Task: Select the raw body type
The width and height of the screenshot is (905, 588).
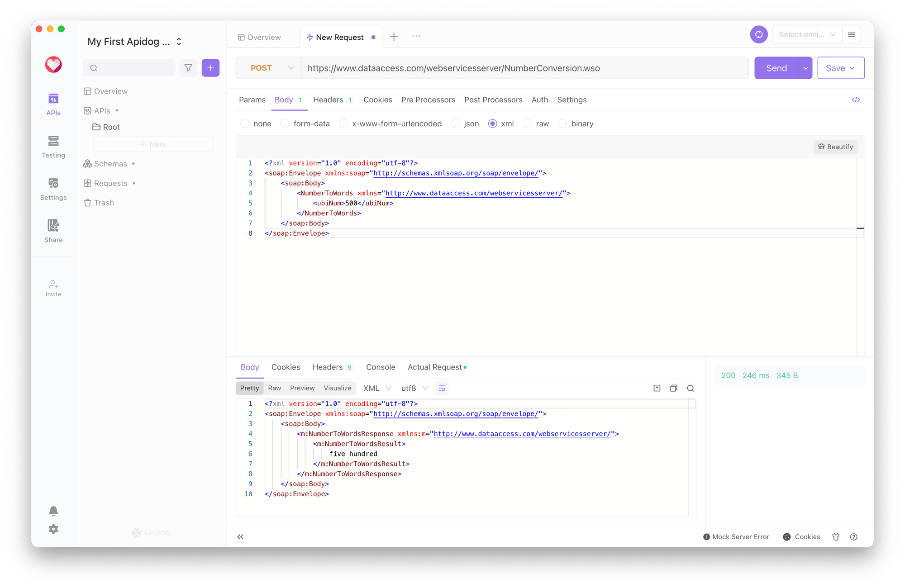Action: [528, 124]
